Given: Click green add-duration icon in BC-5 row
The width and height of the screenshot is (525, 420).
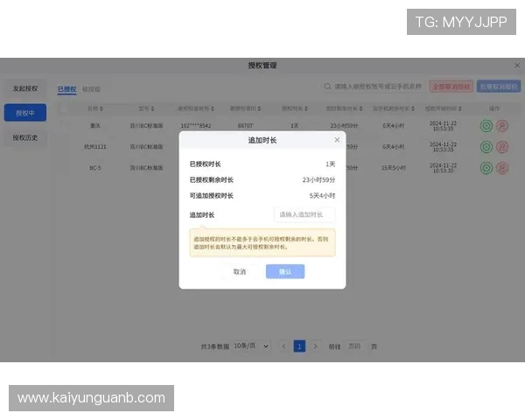Looking at the screenshot, I should coord(486,168).
